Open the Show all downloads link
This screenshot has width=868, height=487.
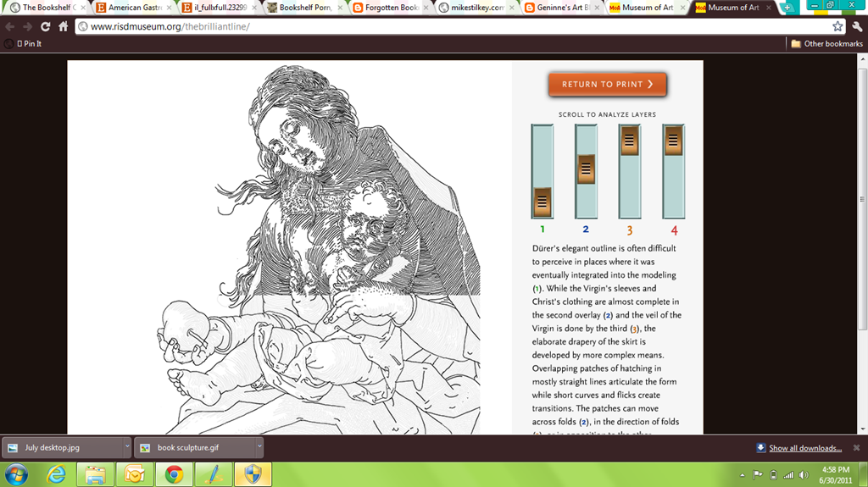(805, 448)
